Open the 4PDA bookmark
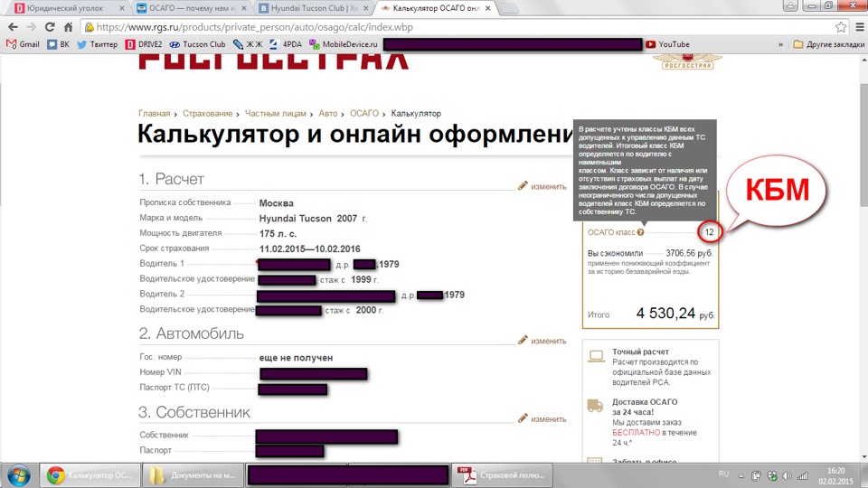This screenshot has height=488, width=868. pos(285,44)
